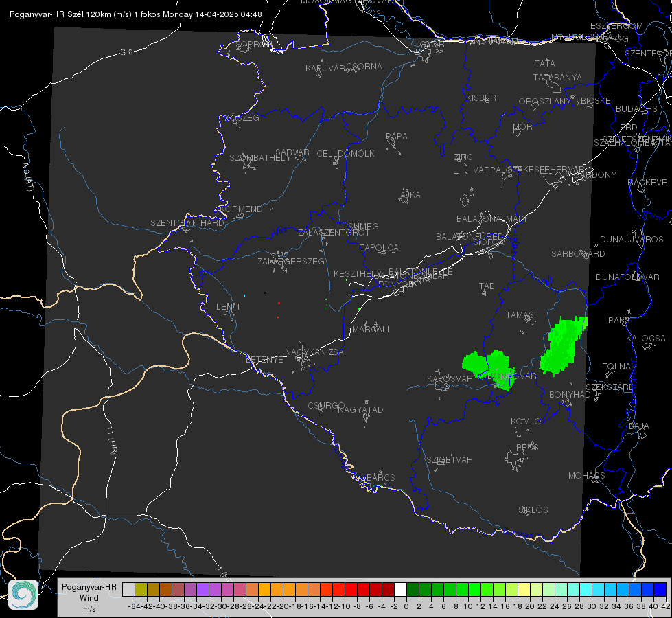Select the SÜMEG label
The image size is (672, 618).
(363, 226)
